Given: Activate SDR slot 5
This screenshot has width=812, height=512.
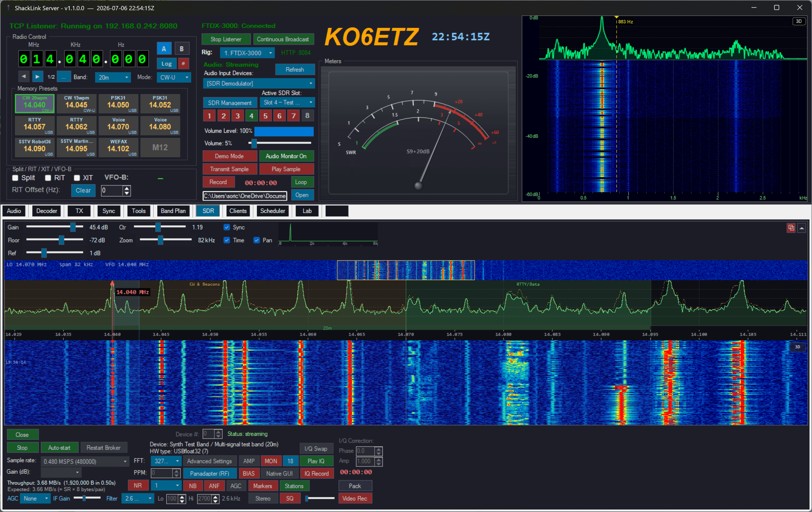Looking at the screenshot, I should [x=265, y=116].
